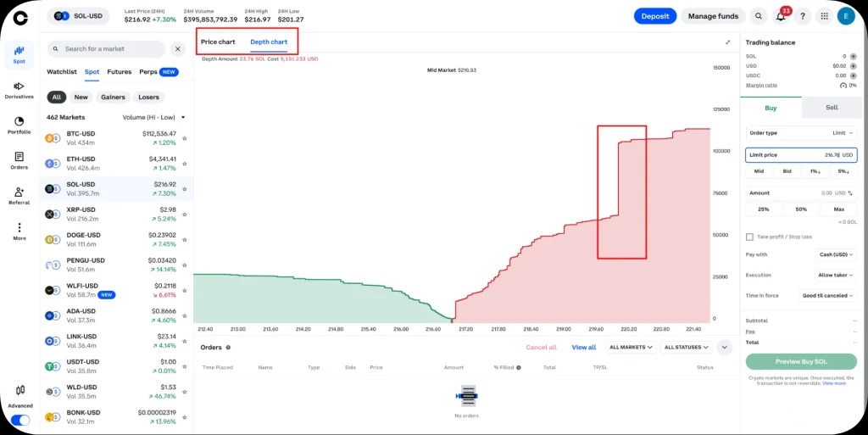Go to Orders in left sidebar
The image size is (868, 435).
(x=19, y=159)
